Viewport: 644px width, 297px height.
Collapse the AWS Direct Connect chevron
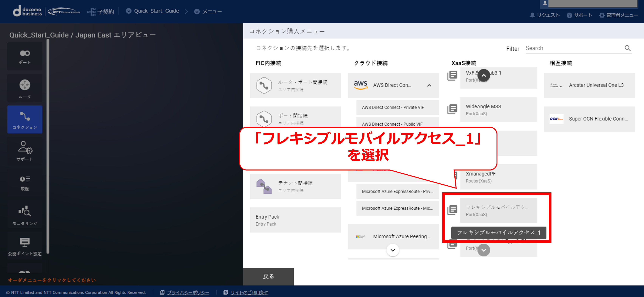429,85
